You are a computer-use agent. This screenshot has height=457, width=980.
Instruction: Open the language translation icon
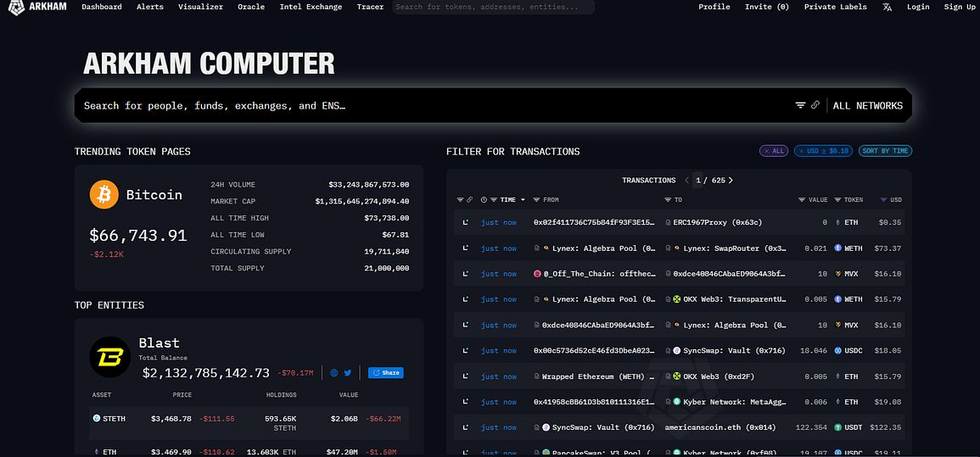(887, 7)
